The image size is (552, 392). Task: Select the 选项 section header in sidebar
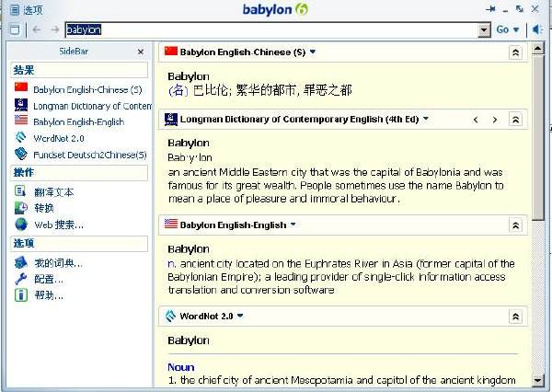pos(79,243)
